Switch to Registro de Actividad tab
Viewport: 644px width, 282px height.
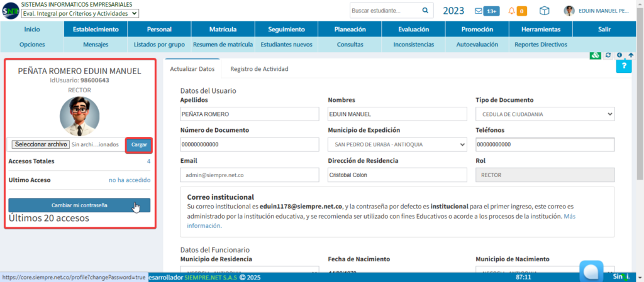[x=259, y=69]
